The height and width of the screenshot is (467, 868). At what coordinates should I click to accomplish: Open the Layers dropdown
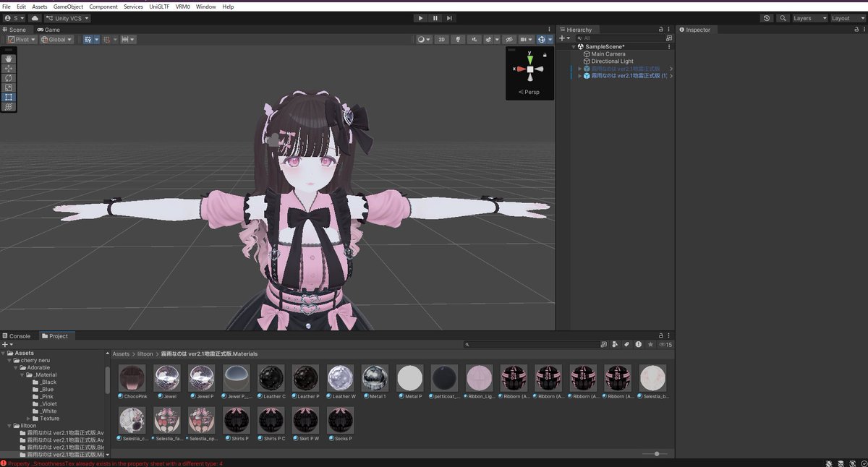point(809,18)
